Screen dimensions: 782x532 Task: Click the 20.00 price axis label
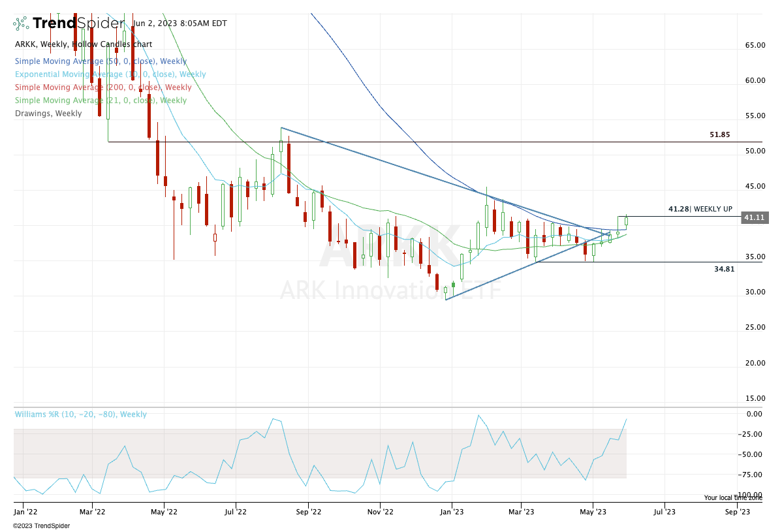tap(755, 363)
